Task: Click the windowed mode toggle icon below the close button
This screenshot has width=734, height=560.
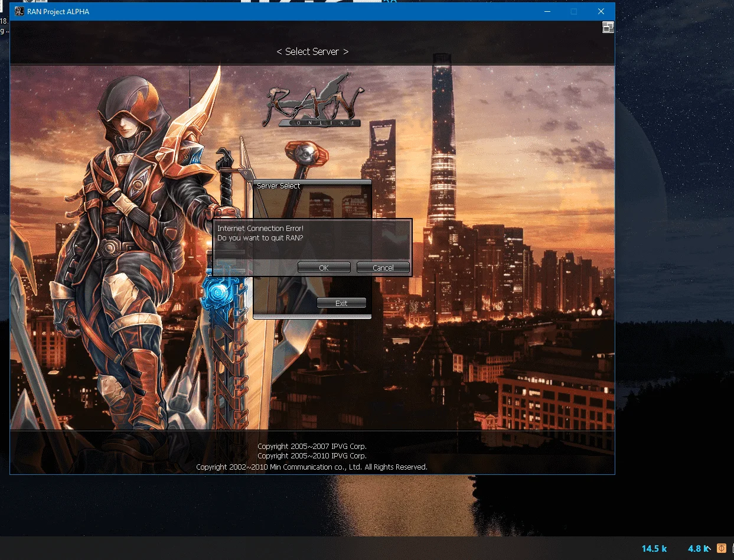Action: click(x=608, y=27)
